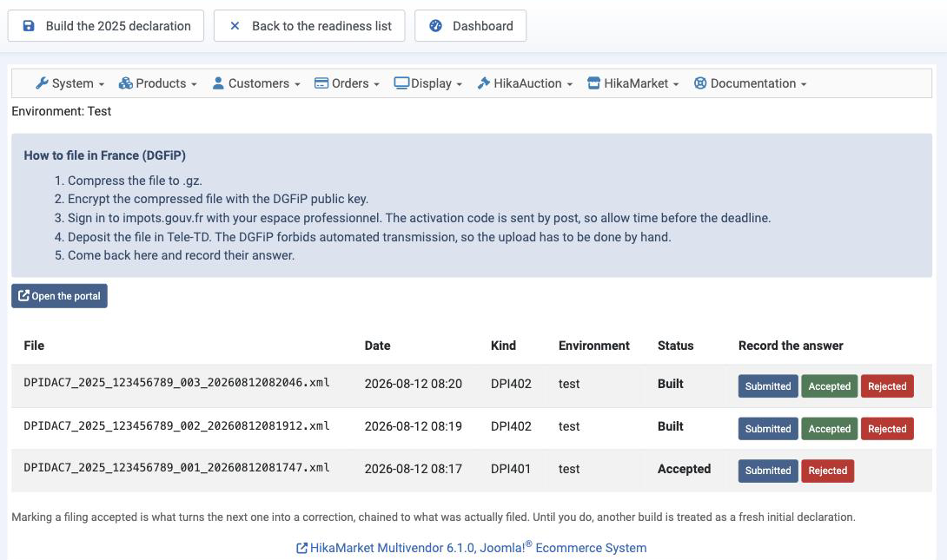The image size is (947, 560).
Task: Click date 2026-08-12 08:17
Action: (413, 469)
